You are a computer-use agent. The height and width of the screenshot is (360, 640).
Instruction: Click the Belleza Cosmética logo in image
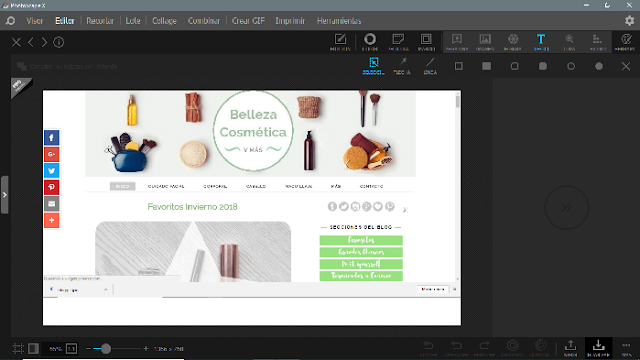coord(253,131)
